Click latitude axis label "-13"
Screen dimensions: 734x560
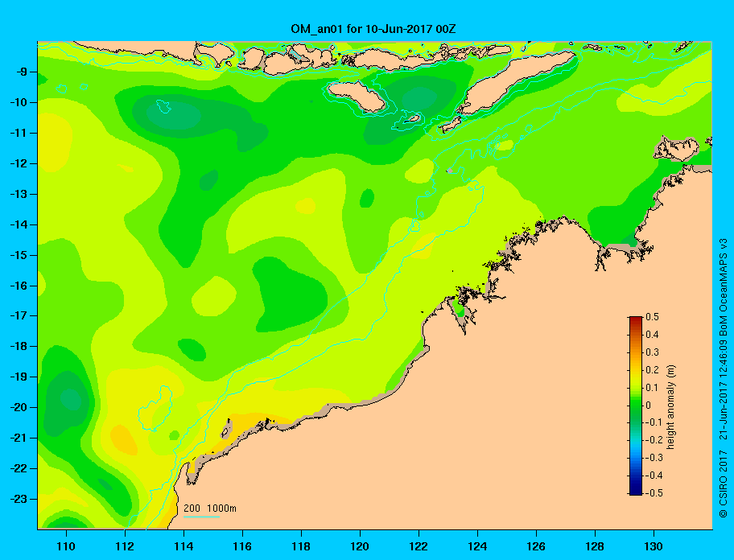pos(19,194)
